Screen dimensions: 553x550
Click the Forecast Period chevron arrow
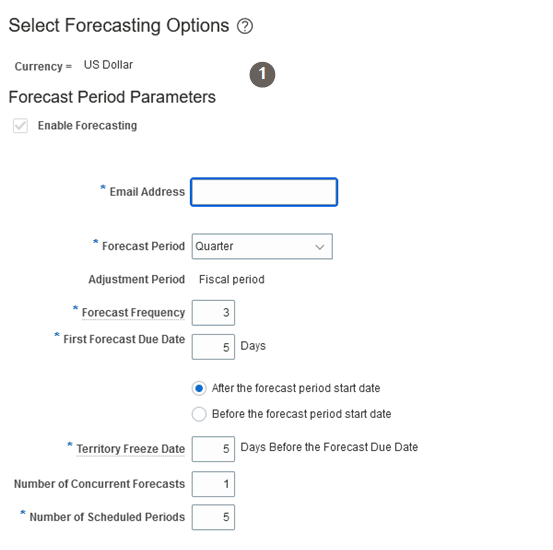pyautogui.click(x=320, y=247)
